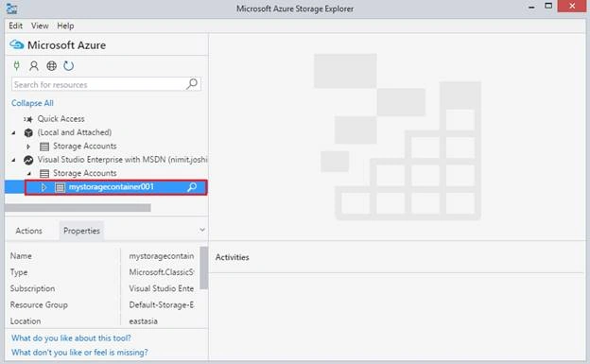
Task: Collapse Storage Accounts under Visual Studio Enterprise
Action: 29,174
